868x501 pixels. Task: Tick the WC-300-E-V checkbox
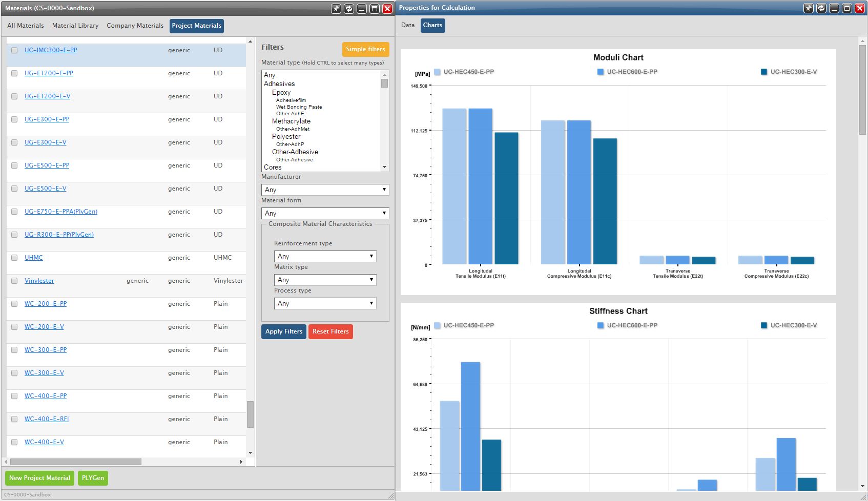(14, 373)
